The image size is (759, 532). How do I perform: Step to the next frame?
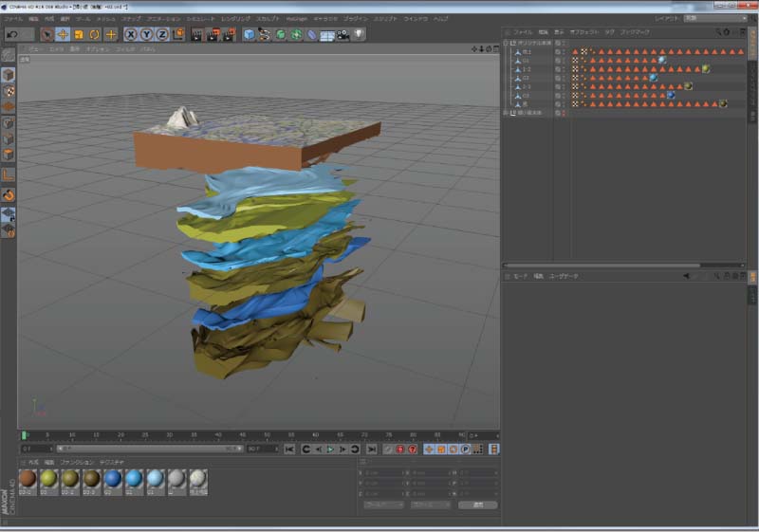click(342, 449)
